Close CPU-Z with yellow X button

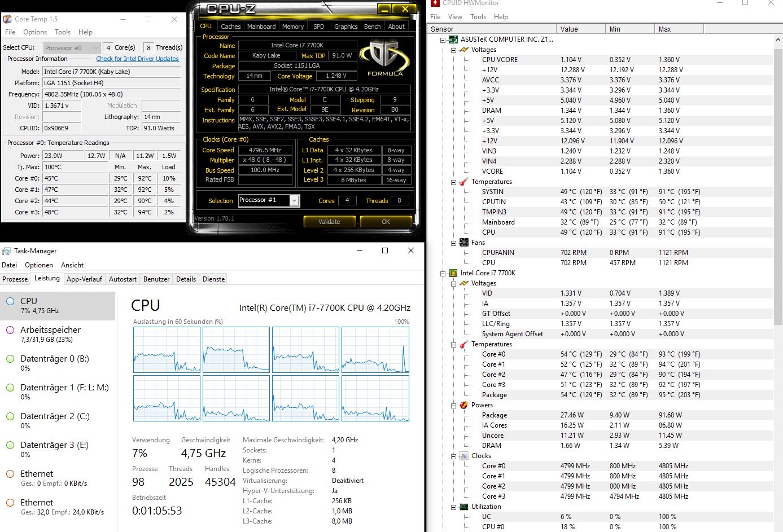pyautogui.click(x=404, y=9)
